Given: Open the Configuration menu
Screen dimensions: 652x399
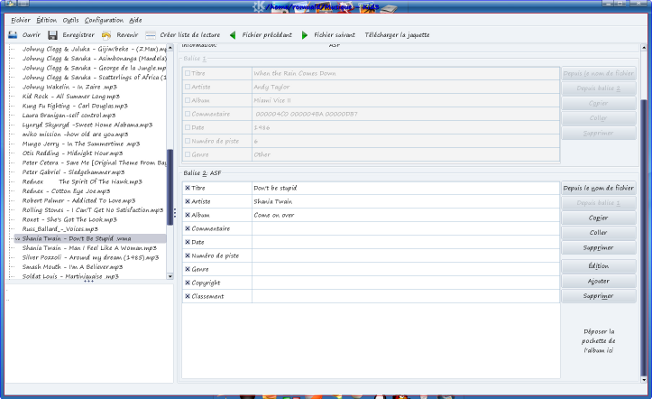Looking at the screenshot, I should tap(104, 20).
